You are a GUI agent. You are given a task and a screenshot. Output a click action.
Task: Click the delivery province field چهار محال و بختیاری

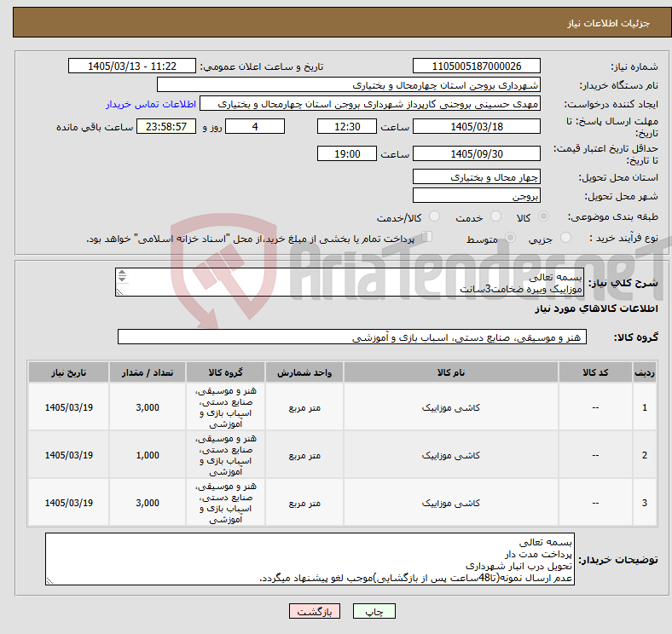click(476, 177)
